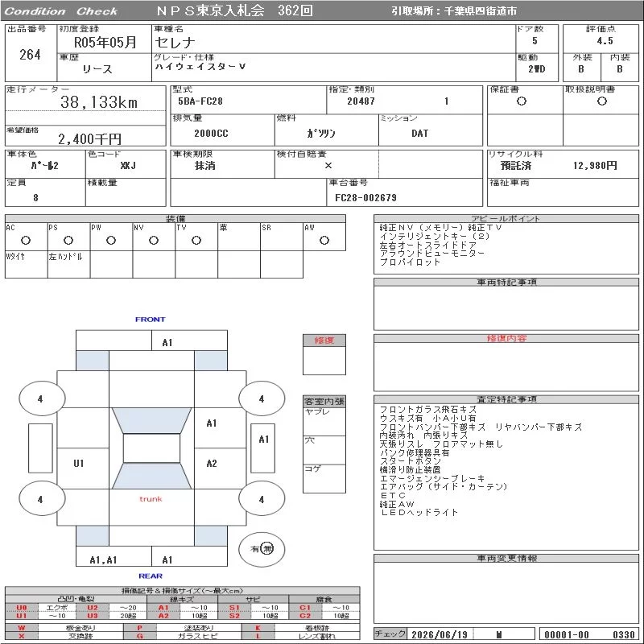This screenshot has height=644, width=644.
Task: Click the interior grade "B" under 内装
Action: pos(619,69)
